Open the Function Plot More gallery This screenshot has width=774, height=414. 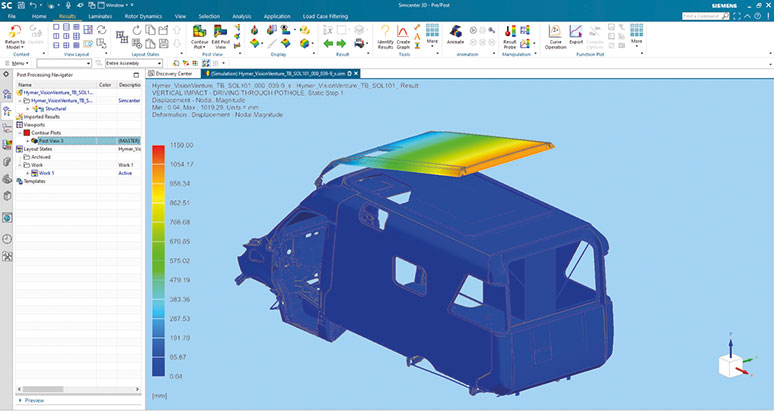click(636, 34)
